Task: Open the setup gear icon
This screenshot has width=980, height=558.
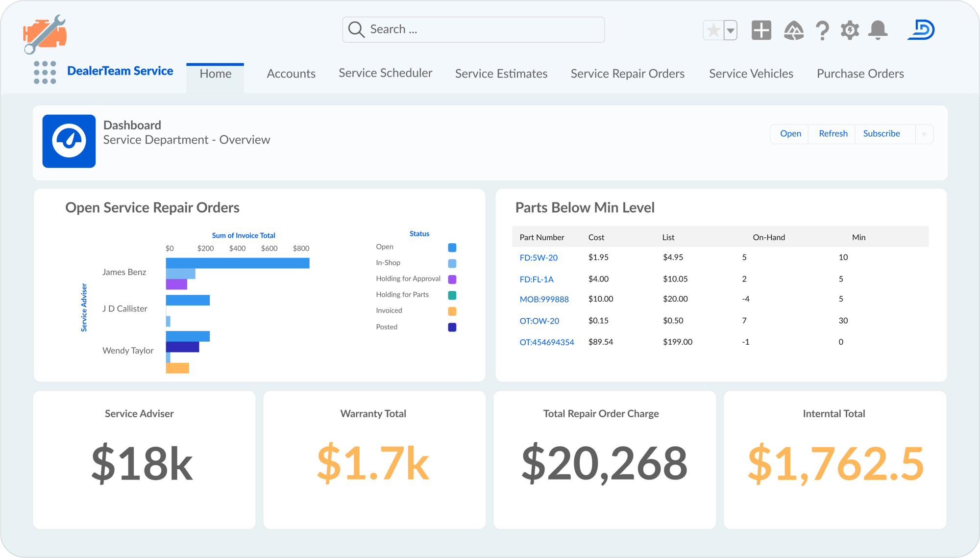Action: point(850,30)
